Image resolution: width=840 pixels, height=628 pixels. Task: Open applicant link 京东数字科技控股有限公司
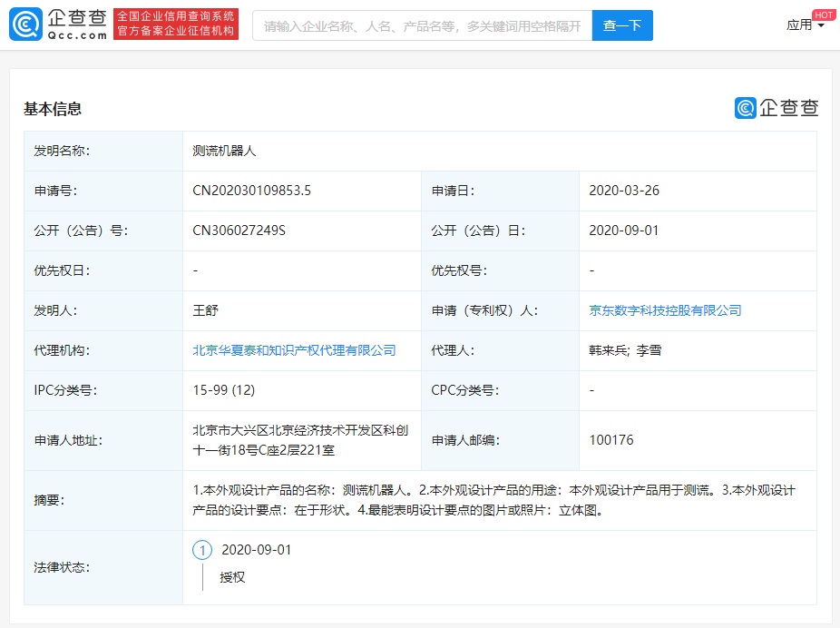point(665,310)
